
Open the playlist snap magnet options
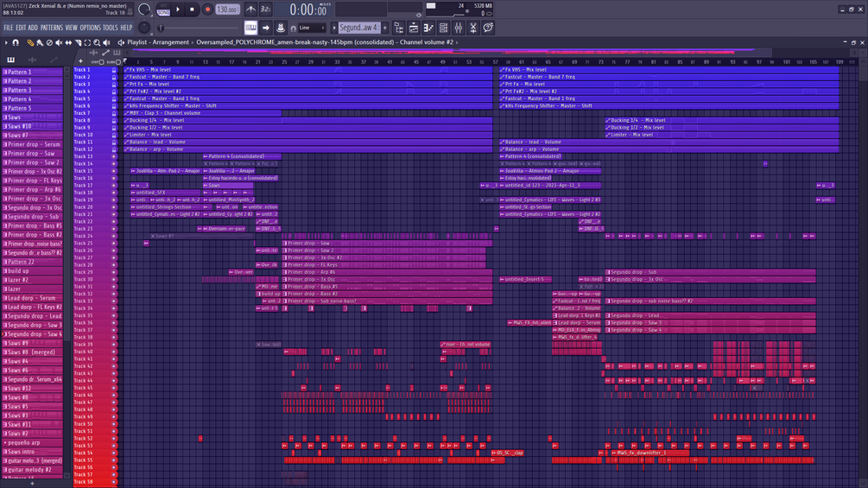pos(16,42)
